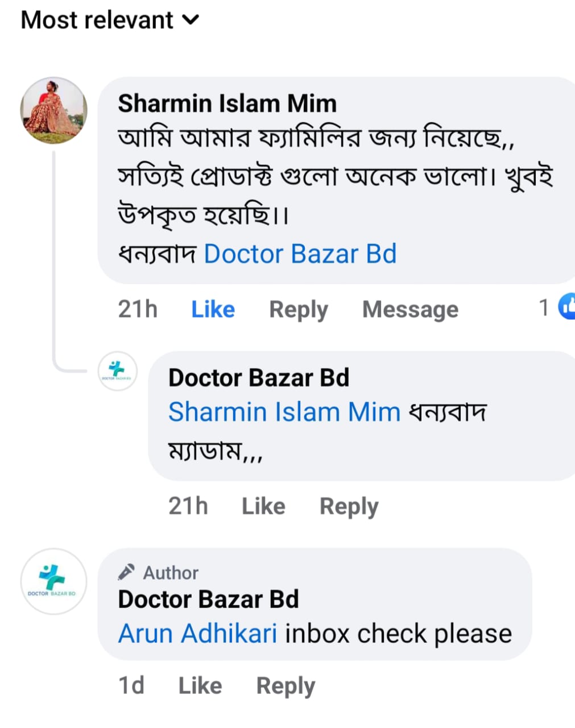Image resolution: width=575 pixels, height=728 pixels.
Task: Open the Doctor Bazar Bd mention in Sharmin's comment
Action: point(300,254)
